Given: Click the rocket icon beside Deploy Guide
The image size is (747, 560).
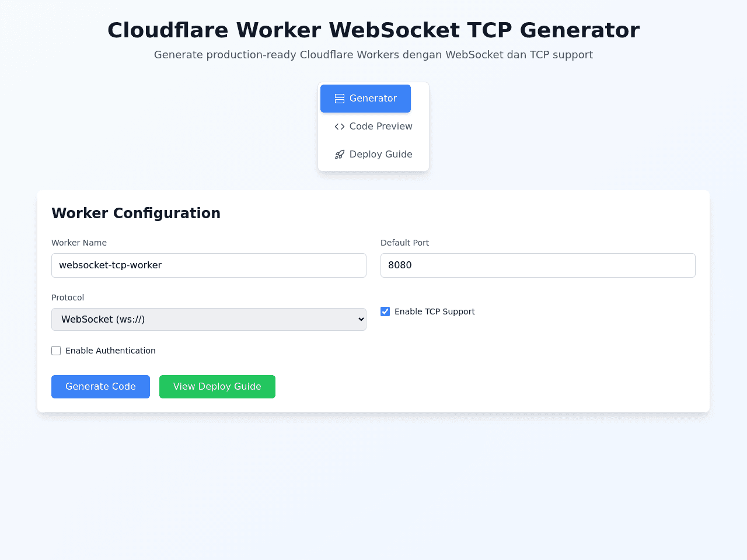Looking at the screenshot, I should (340, 155).
